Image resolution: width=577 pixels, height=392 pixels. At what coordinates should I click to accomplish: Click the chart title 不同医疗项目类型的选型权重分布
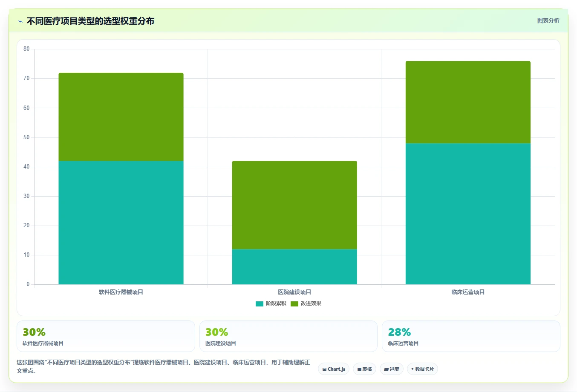[x=90, y=21]
